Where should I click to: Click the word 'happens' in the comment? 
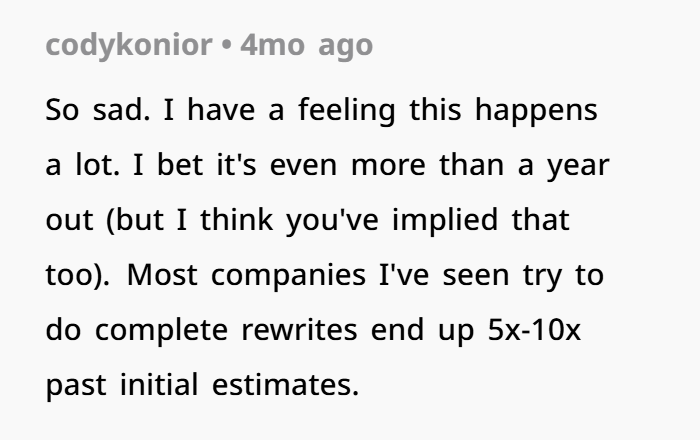(x=536, y=111)
